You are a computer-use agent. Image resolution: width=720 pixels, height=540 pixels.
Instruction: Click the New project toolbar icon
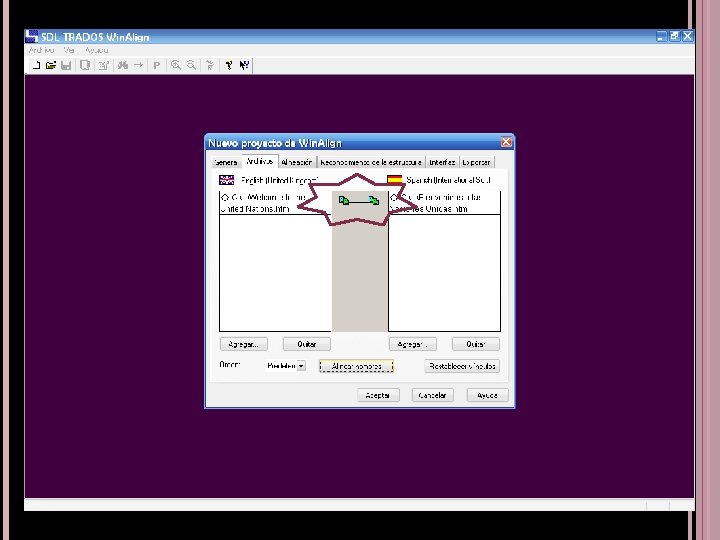36,65
